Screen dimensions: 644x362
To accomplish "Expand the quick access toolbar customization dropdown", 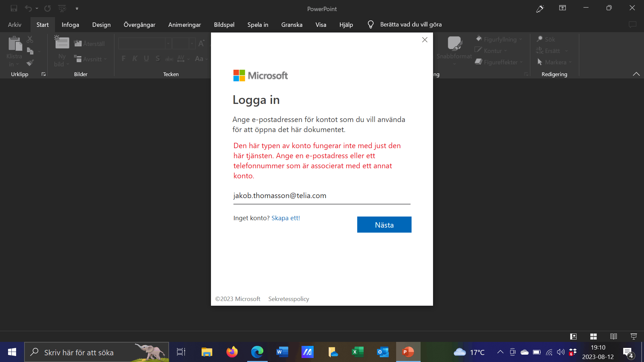I will [x=77, y=9].
